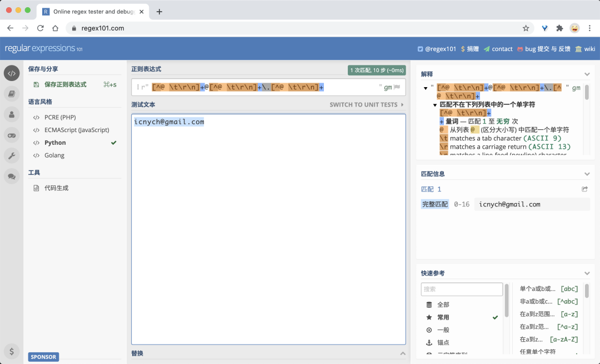This screenshot has height=364, width=600.
Task: Open the live chat bubbles icon
Action: (x=12, y=176)
